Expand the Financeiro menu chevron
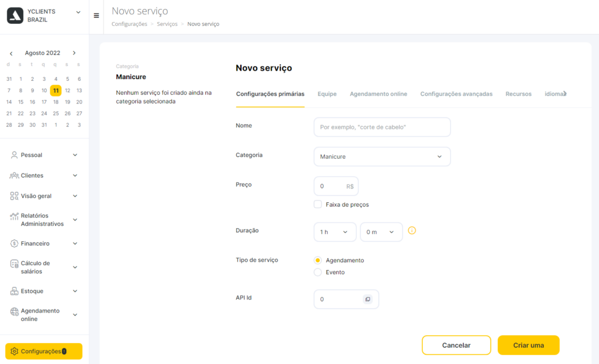The width and height of the screenshot is (599, 364). tap(75, 243)
